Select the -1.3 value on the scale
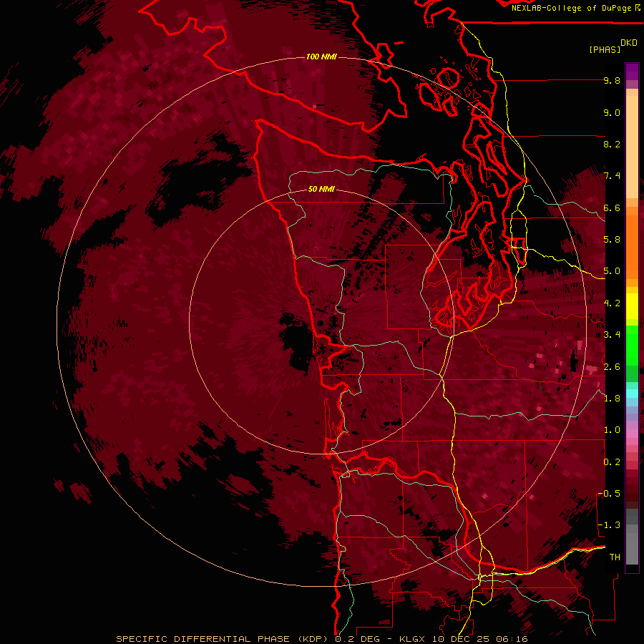This screenshot has width=644, height=644. tap(609, 525)
